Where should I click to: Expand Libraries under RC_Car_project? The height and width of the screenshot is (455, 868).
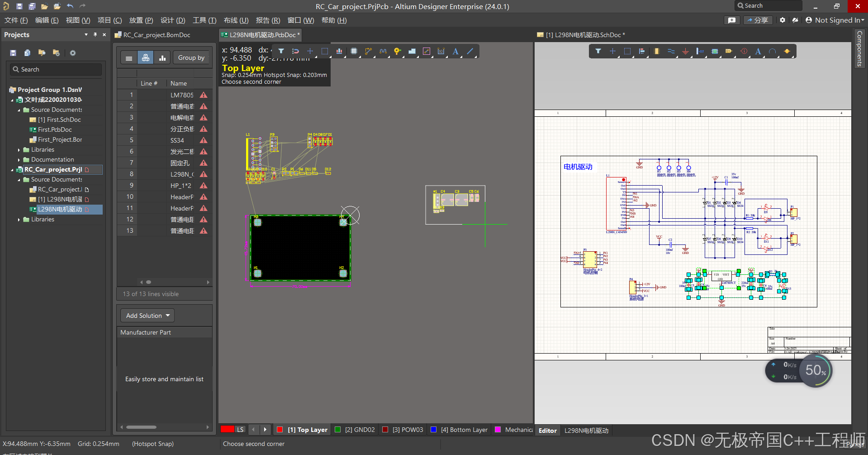19,220
